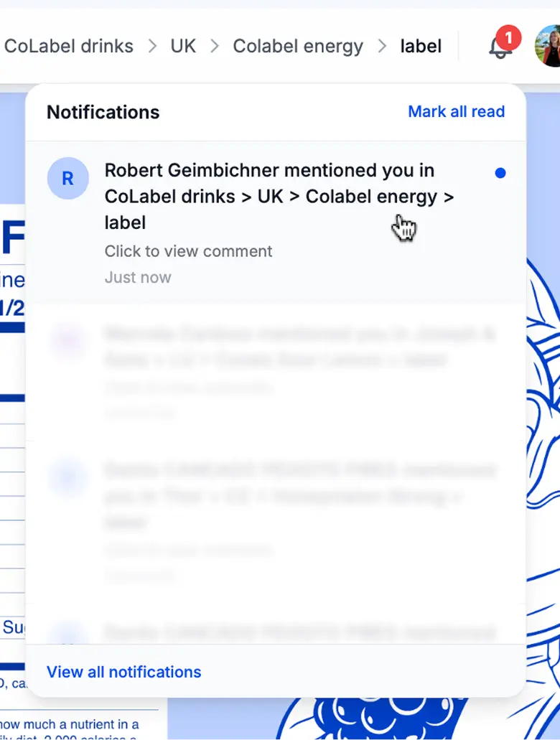The image size is (560, 740).
Task: Click chevron between UK and Colabel energy
Action: (x=215, y=47)
